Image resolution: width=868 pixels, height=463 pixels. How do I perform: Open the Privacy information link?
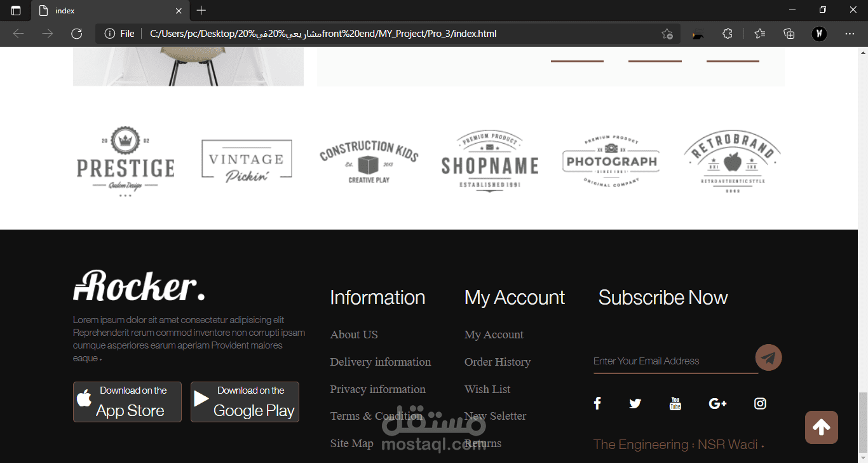pyautogui.click(x=378, y=389)
